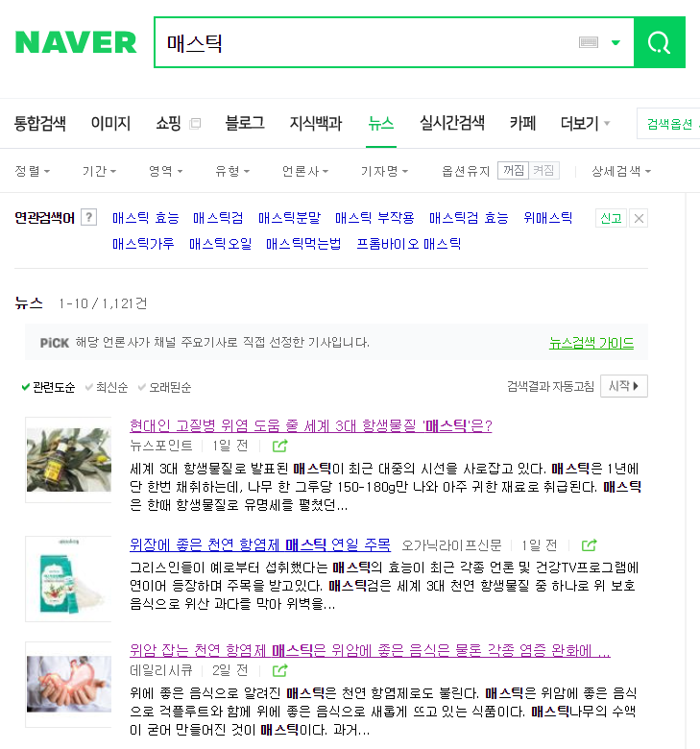Open the on-screen keyboard icon in search box
The image size is (700, 749).
pos(589,42)
